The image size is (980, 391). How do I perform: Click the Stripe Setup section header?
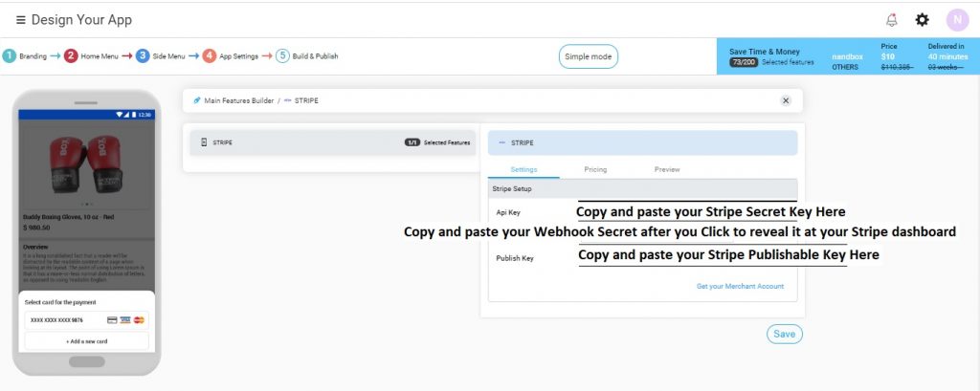(x=642, y=188)
